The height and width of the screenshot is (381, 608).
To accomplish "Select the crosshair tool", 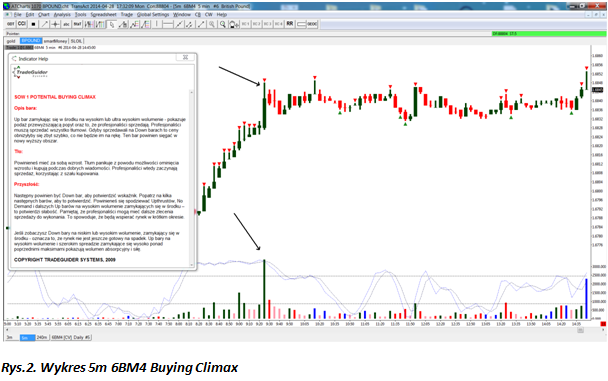I will [x=55, y=24].
